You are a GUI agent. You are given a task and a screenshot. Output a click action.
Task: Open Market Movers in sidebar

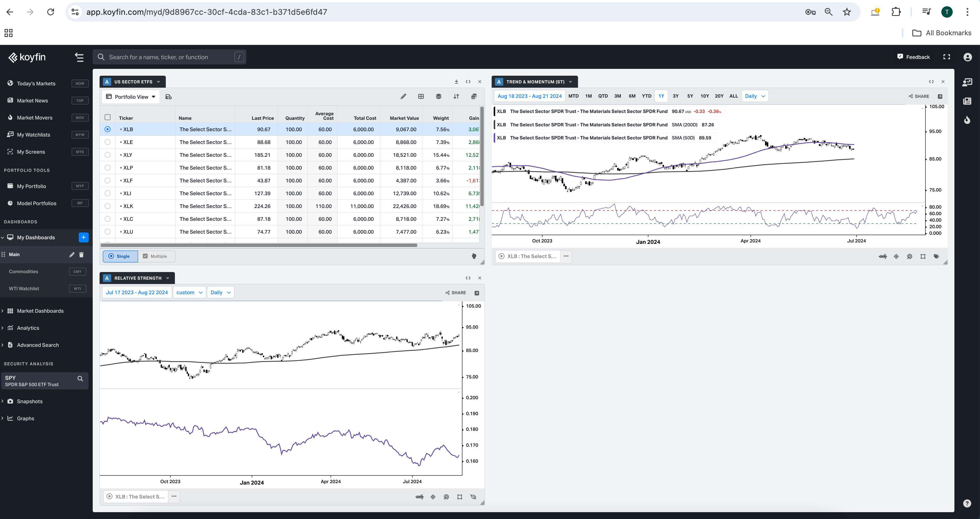[35, 118]
